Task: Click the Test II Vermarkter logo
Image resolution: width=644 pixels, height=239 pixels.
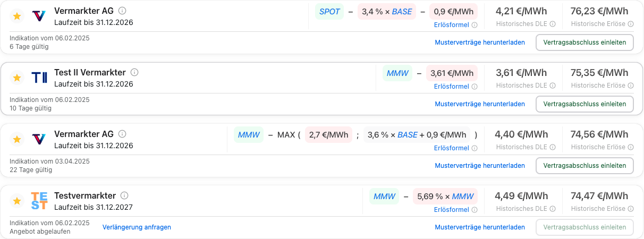Action: tap(39, 78)
